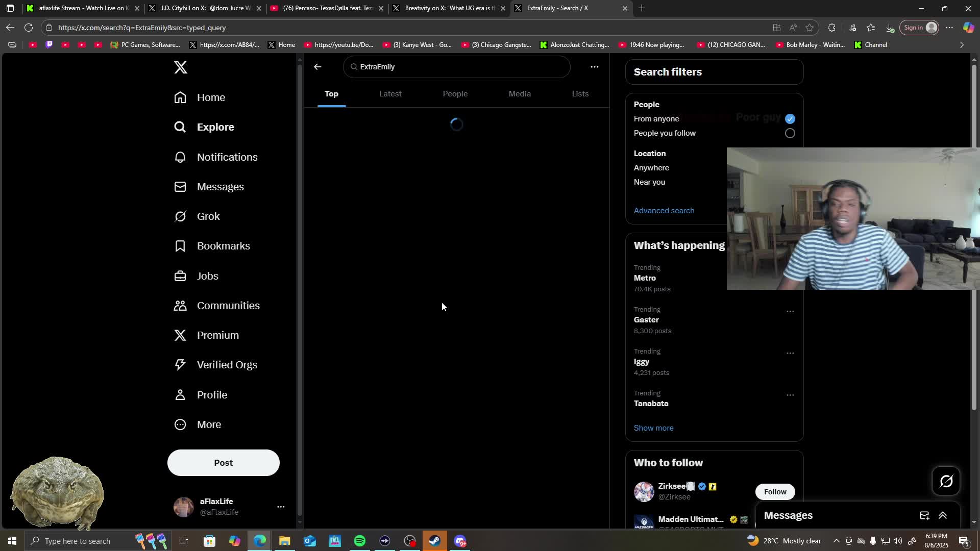Open a new browser tab
The height and width of the screenshot is (551, 980).
[x=642, y=8]
